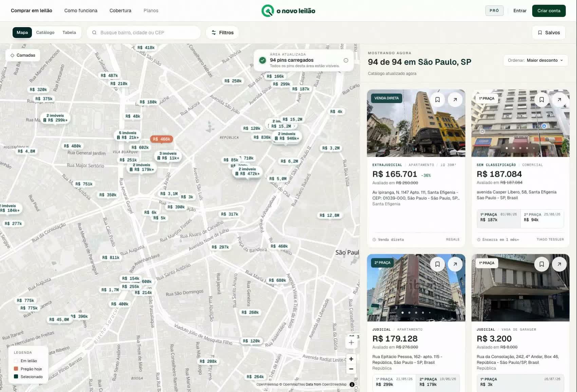Click the R$ 3,2M map pin
The width and height of the screenshot is (577, 392).
click(x=331, y=148)
